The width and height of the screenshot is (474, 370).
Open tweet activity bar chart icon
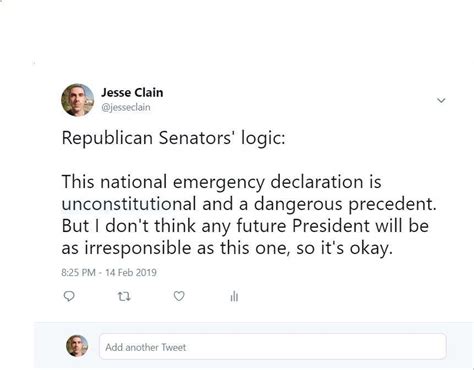(x=234, y=296)
